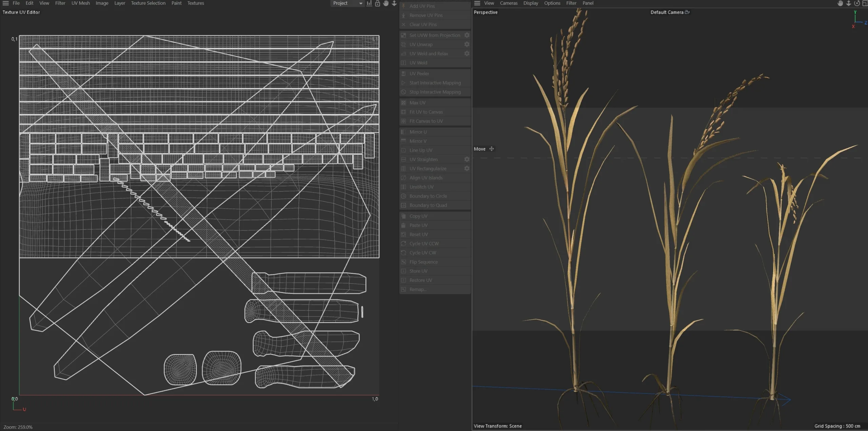This screenshot has height=431, width=868.
Task: Select the pan hand tool beside the Project dropdown
Action: point(386,3)
